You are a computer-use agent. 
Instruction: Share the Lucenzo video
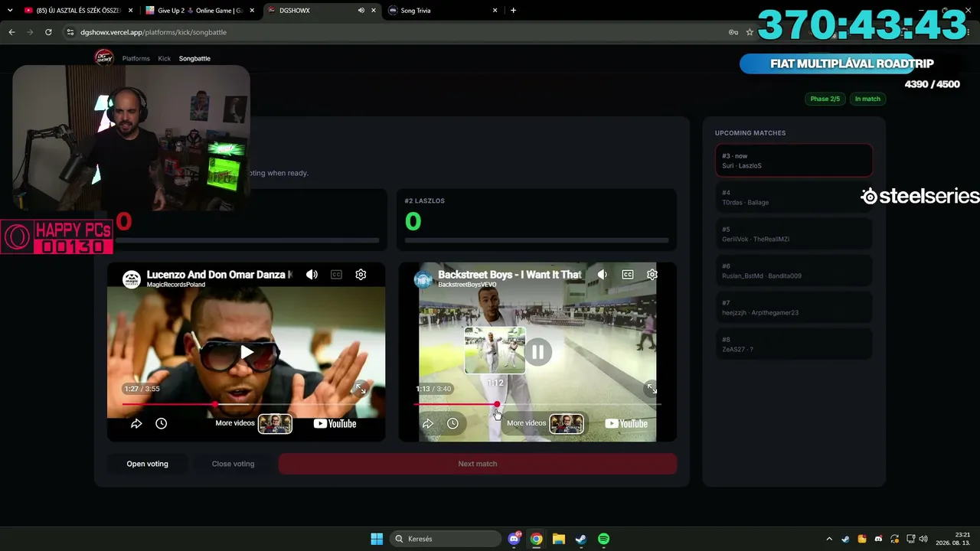pyautogui.click(x=136, y=423)
